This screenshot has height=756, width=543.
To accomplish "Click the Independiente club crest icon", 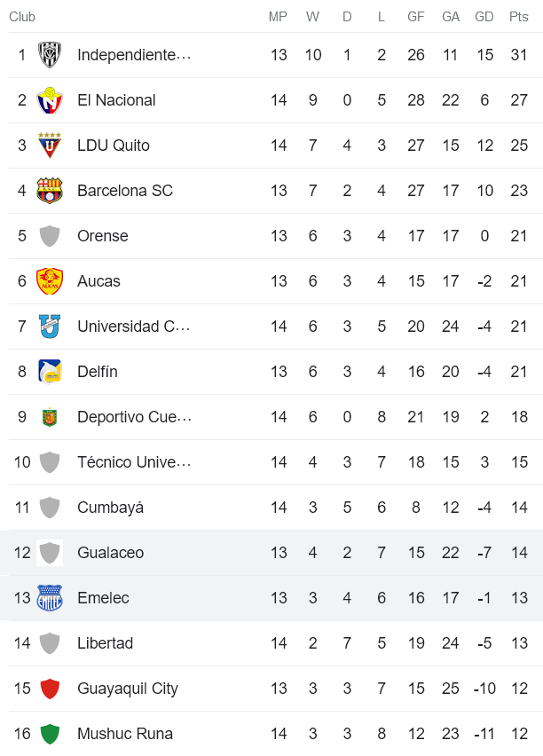I will point(50,55).
